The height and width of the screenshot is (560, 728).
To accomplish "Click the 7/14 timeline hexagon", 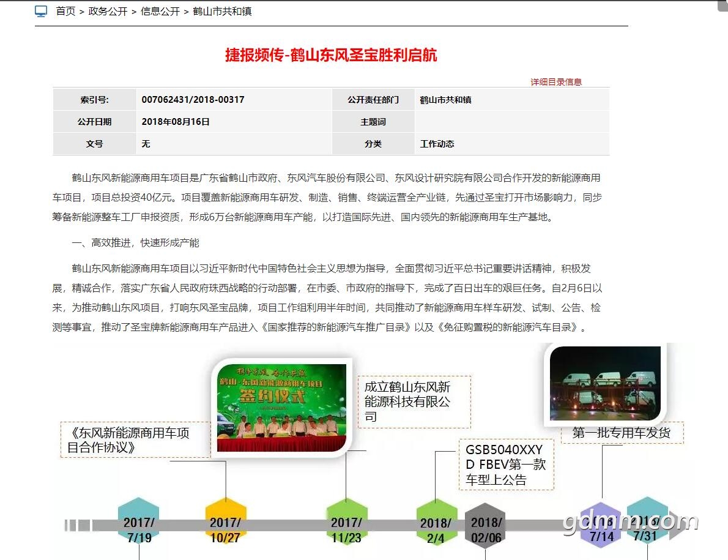I will click(601, 525).
